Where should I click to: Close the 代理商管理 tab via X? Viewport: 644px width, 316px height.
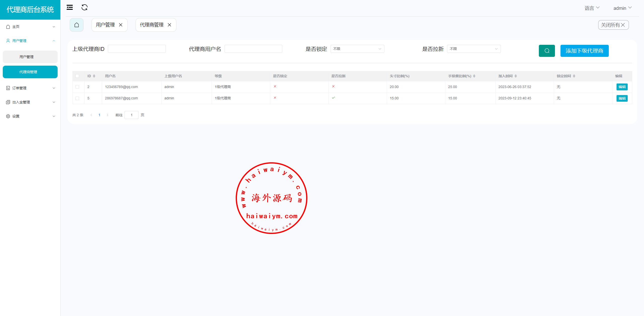click(170, 25)
